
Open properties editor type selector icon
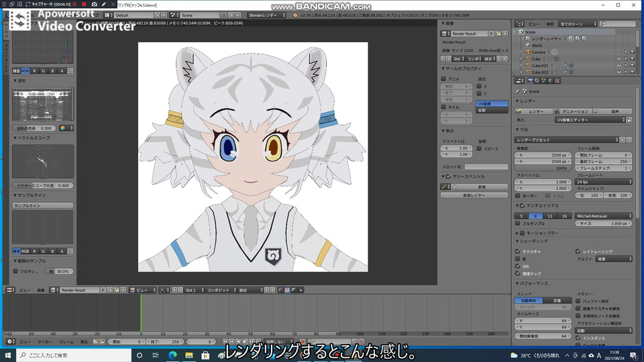click(519, 81)
